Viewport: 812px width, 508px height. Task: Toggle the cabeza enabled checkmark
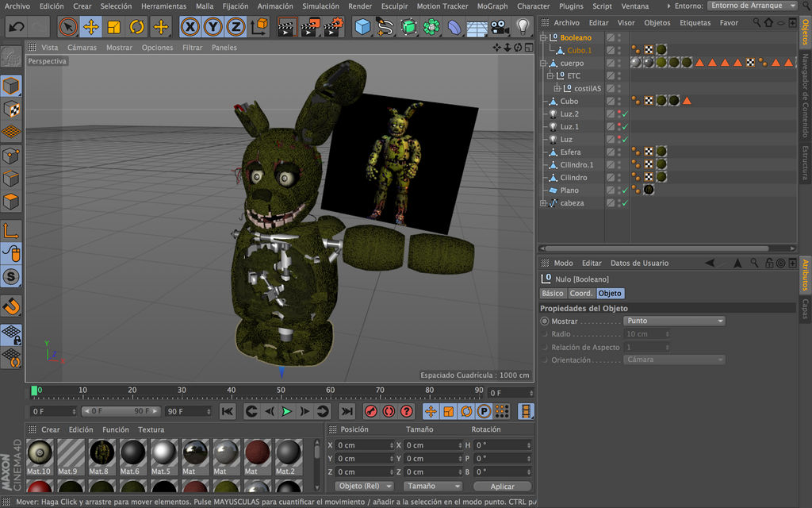tap(625, 203)
